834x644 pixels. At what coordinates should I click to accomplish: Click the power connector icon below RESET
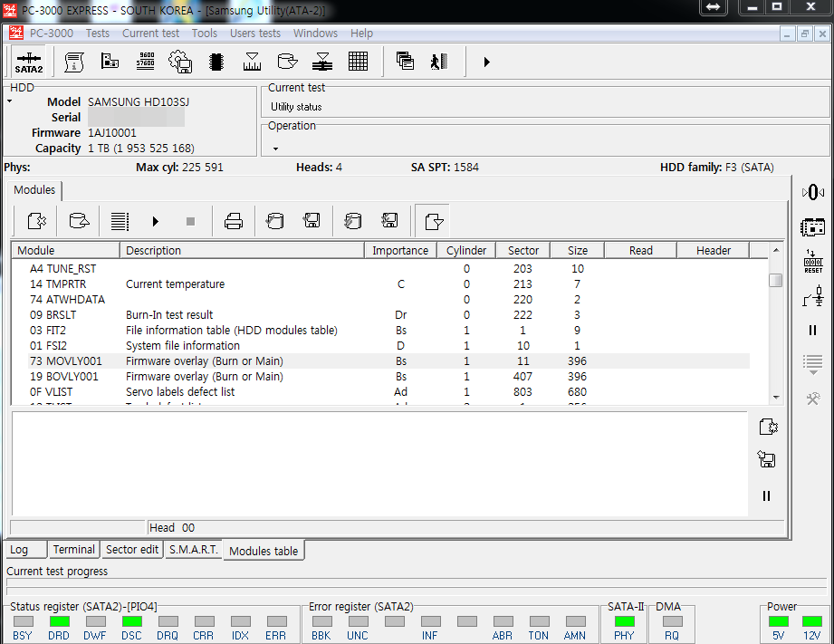click(x=813, y=296)
